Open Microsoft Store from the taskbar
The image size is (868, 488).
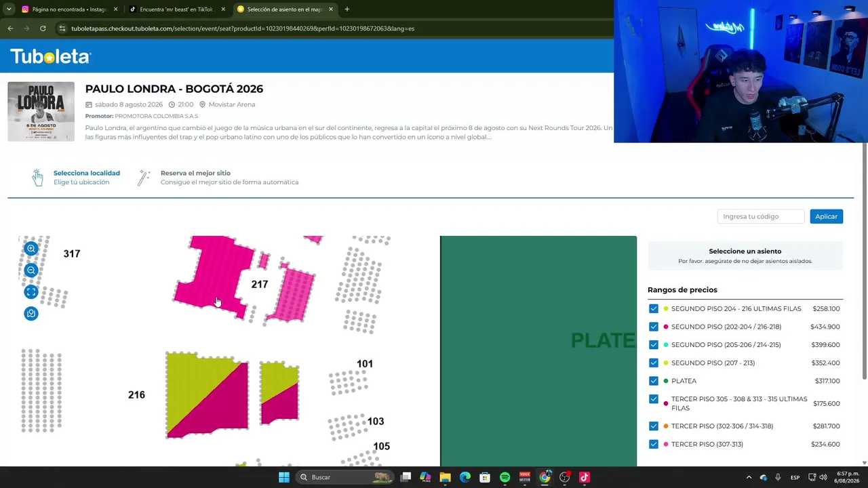(x=485, y=477)
